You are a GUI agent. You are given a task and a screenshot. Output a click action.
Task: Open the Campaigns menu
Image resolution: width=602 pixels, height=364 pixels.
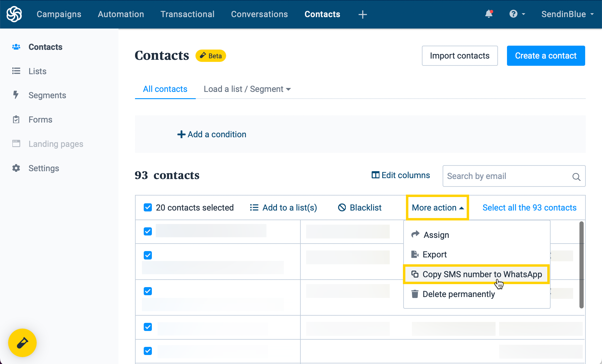pyautogui.click(x=59, y=14)
